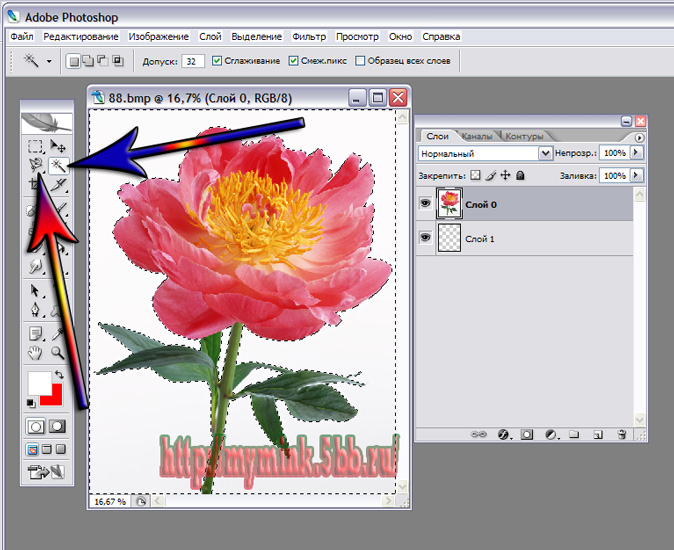Choose Subtract from Selection mode
This screenshot has width=674, height=550.
tap(103, 61)
